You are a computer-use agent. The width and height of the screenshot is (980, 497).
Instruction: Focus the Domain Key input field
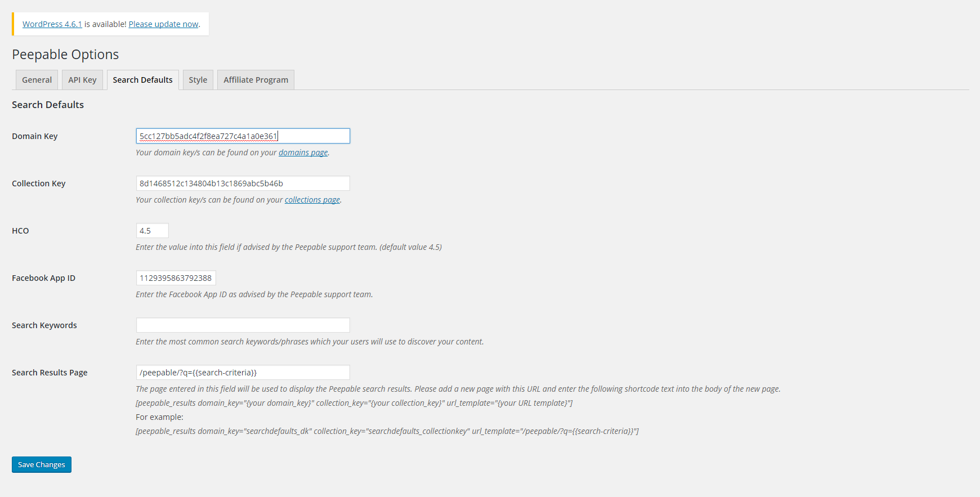243,136
